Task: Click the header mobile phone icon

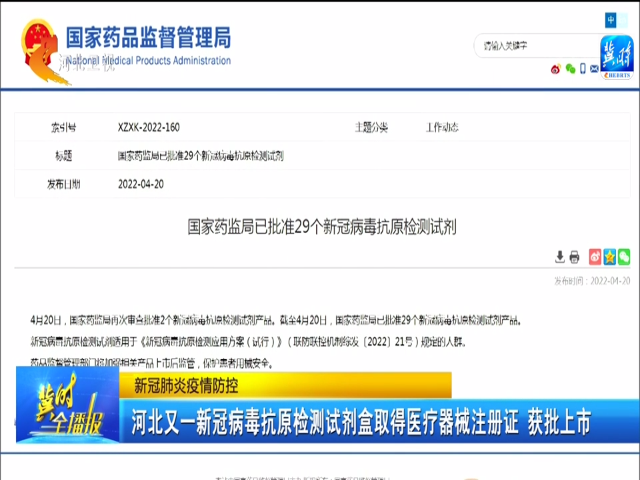Action: pos(583,69)
